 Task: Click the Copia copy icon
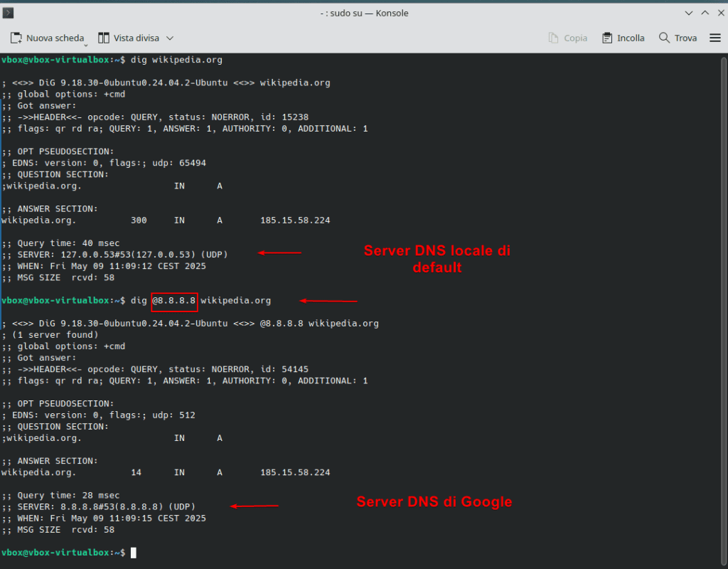pyautogui.click(x=554, y=38)
